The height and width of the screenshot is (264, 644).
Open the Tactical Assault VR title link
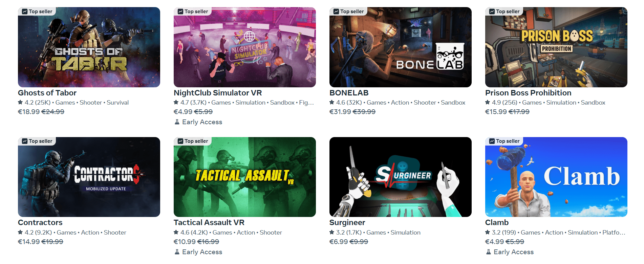pyautogui.click(x=209, y=222)
